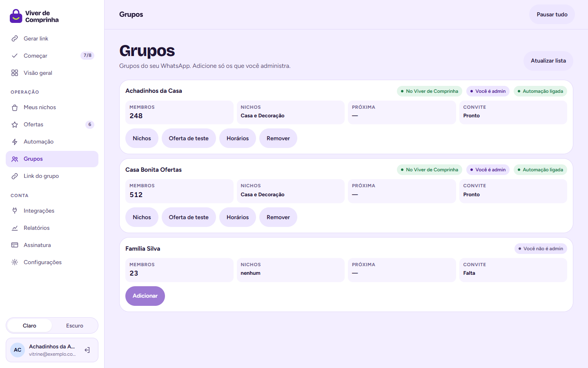
Task: Click the Visão geral grid icon
Action: click(15, 73)
